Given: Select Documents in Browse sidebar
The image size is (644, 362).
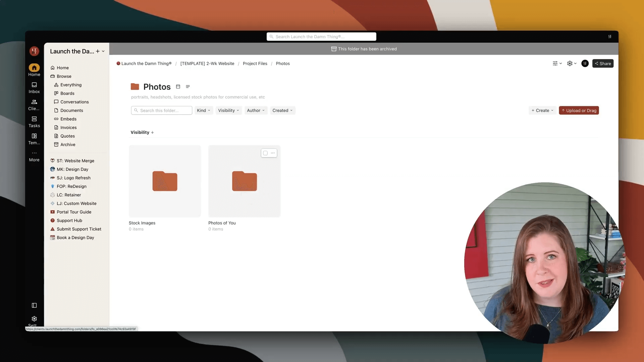Looking at the screenshot, I should click(x=71, y=111).
